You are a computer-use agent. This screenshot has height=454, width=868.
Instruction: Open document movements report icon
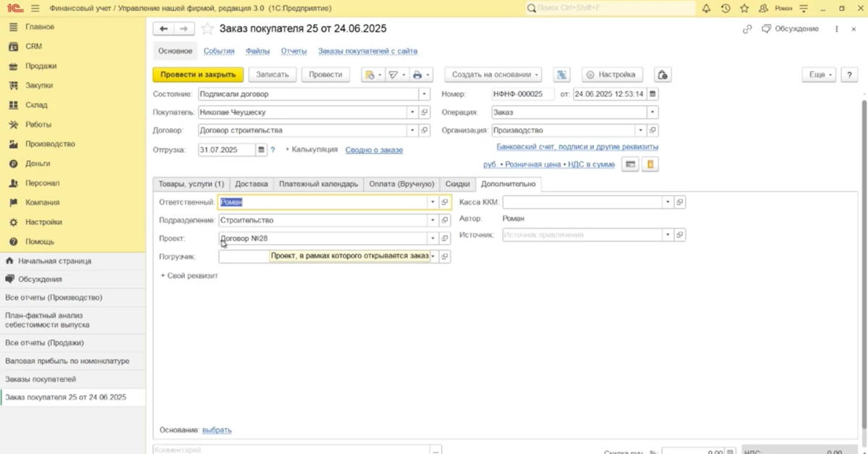373,75
